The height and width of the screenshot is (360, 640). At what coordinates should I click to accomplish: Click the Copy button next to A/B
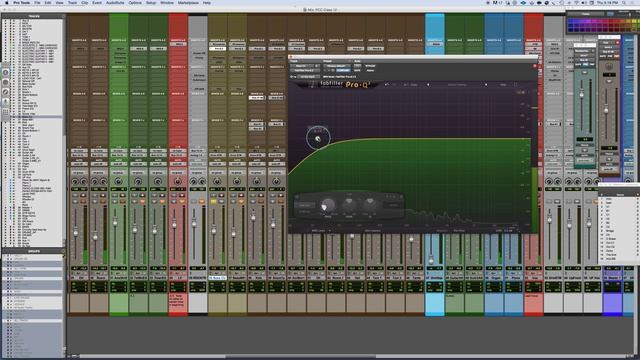click(x=415, y=84)
